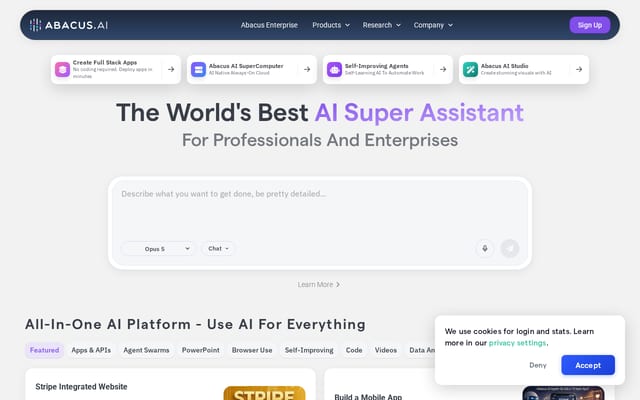Viewport: 640px width, 400px height.
Task: Click arrow on Abacus AI SuperComputer card
Action: click(x=307, y=69)
